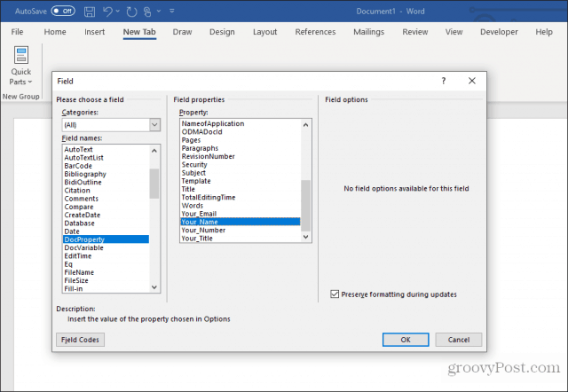Confirm with the OK button

[x=406, y=340]
